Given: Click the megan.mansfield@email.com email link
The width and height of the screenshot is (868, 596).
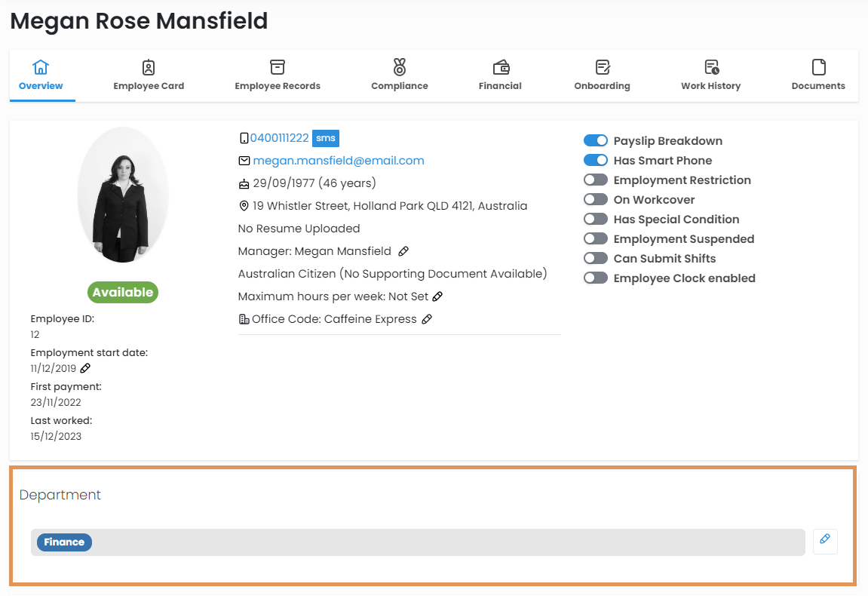Looking at the screenshot, I should pyautogui.click(x=339, y=161).
